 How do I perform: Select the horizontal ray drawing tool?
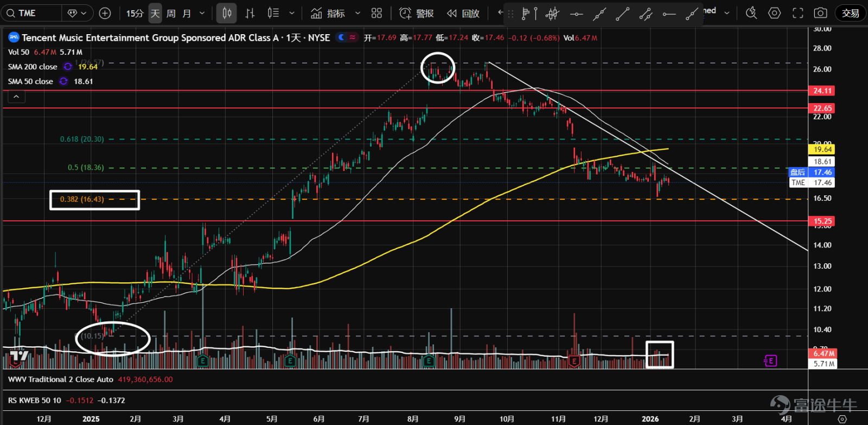(x=669, y=14)
